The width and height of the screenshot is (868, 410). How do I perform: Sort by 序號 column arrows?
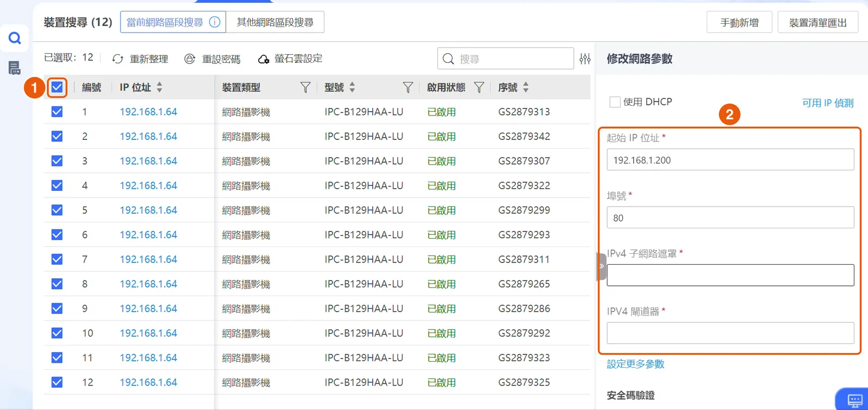pos(526,87)
